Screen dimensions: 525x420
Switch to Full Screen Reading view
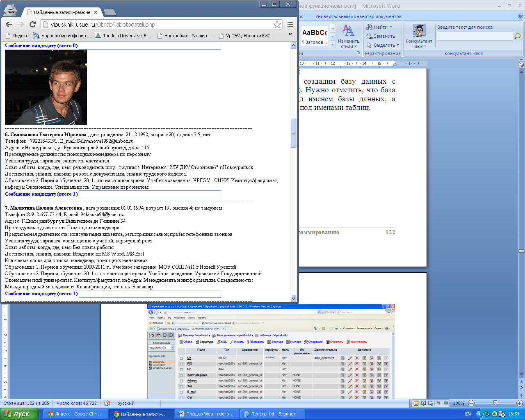[x=424, y=403]
